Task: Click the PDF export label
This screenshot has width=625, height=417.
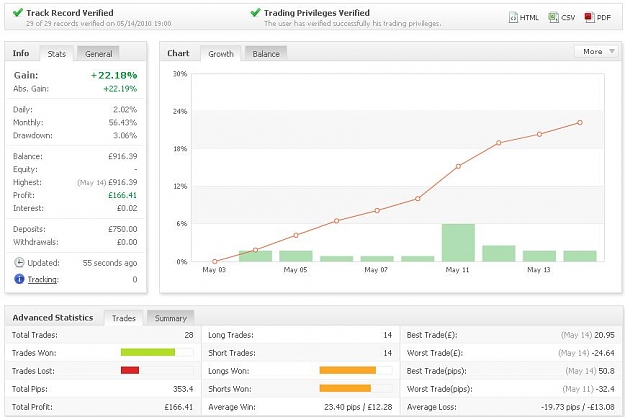Action: 603,18
